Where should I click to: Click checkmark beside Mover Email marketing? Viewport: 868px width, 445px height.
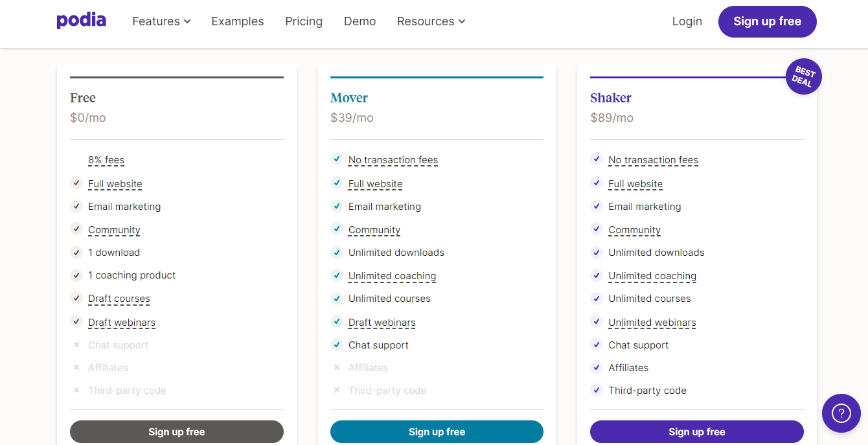pyautogui.click(x=336, y=206)
